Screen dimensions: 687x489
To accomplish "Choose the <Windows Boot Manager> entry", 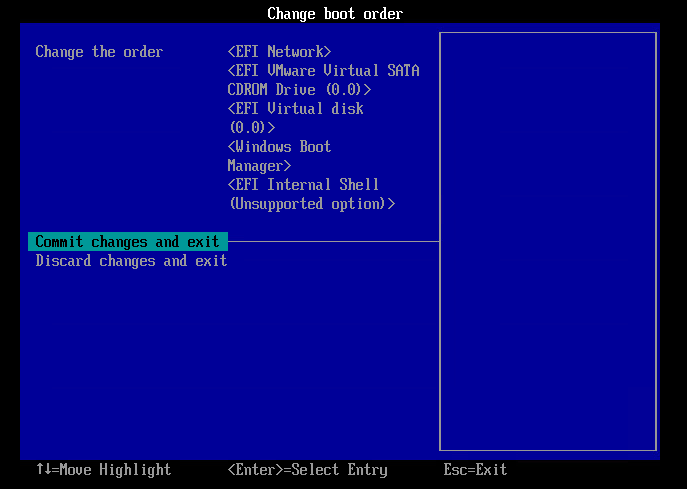I will (279, 156).
